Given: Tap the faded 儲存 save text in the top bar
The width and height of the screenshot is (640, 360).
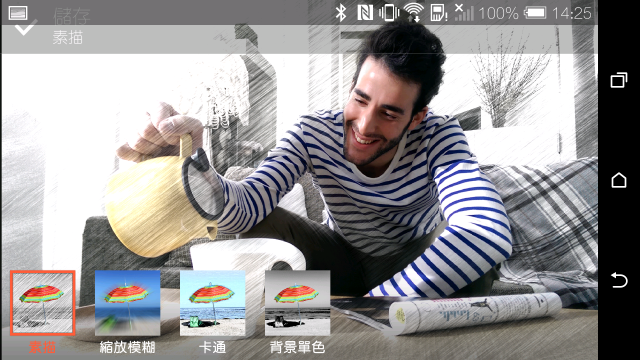Looking at the screenshot, I should click(72, 16).
